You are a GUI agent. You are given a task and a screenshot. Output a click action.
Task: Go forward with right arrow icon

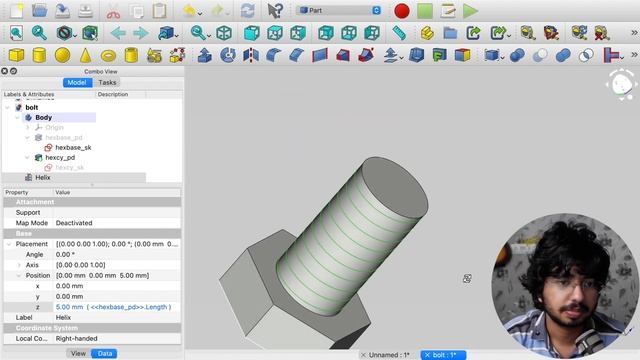[x=140, y=33]
